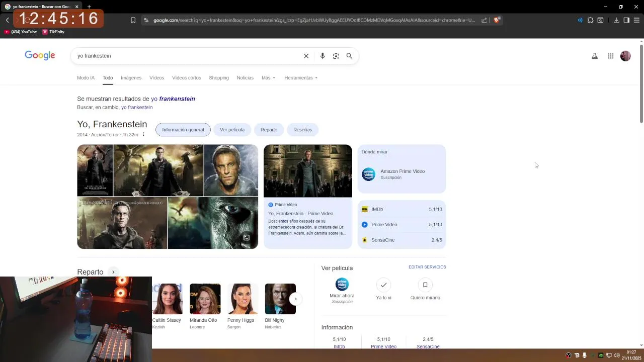Screen dimensions: 644x362
Task: Open the Google account profile avatar
Action: click(x=625, y=56)
